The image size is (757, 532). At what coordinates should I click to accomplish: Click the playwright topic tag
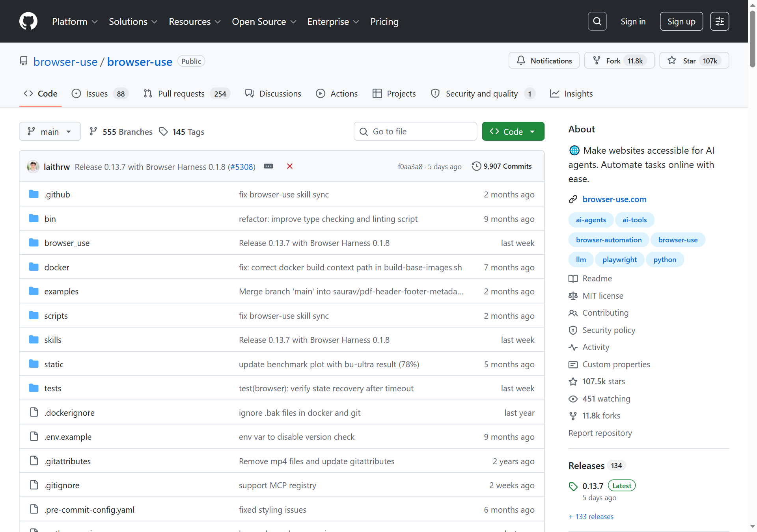[620, 260]
